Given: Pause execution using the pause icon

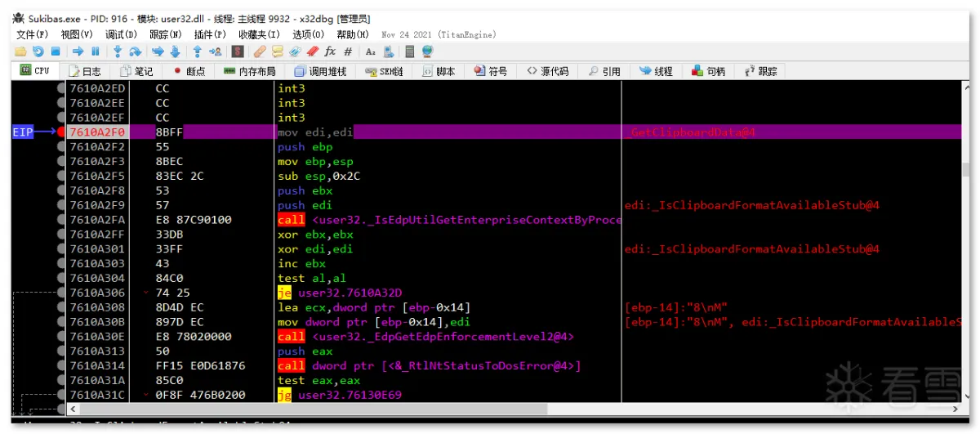Looking at the screenshot, I should coord(96,51).
